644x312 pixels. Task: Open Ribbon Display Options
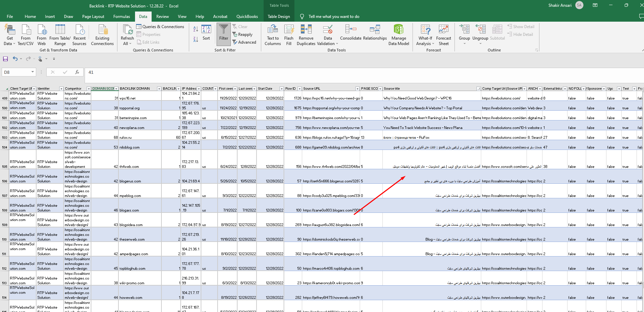[595, 5]
